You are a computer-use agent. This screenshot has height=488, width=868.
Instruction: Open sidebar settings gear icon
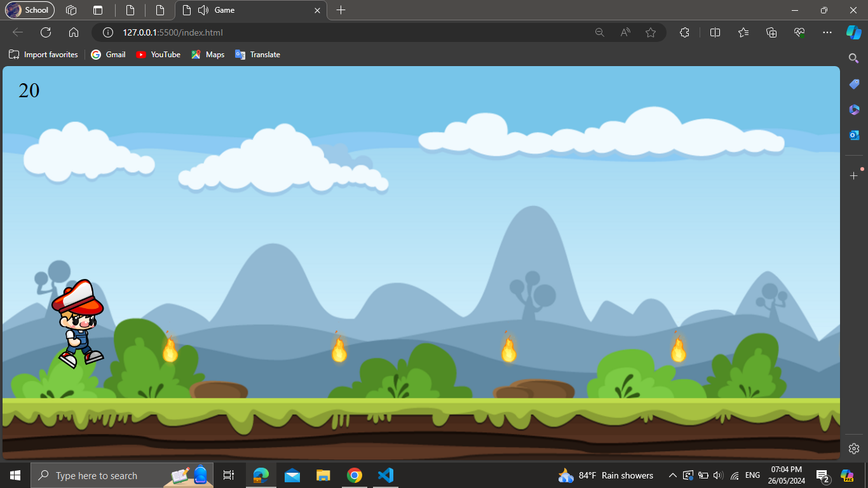click(854, 448)
